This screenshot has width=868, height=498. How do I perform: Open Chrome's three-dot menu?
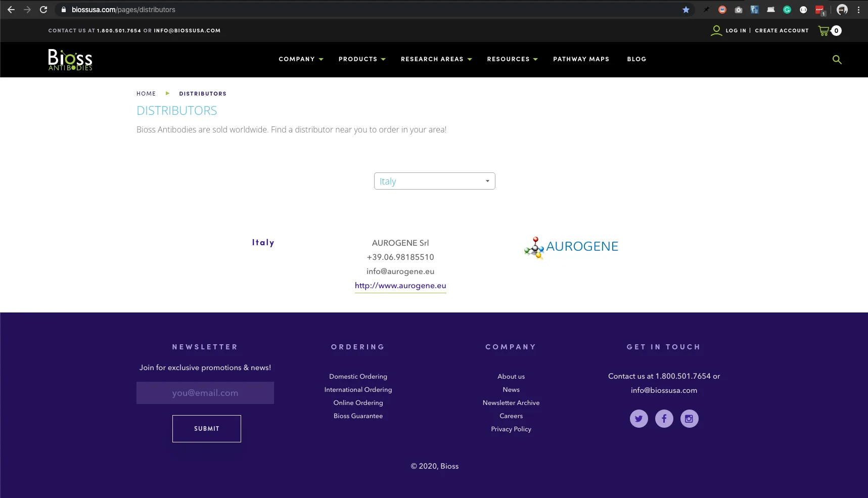pos(859,10)
